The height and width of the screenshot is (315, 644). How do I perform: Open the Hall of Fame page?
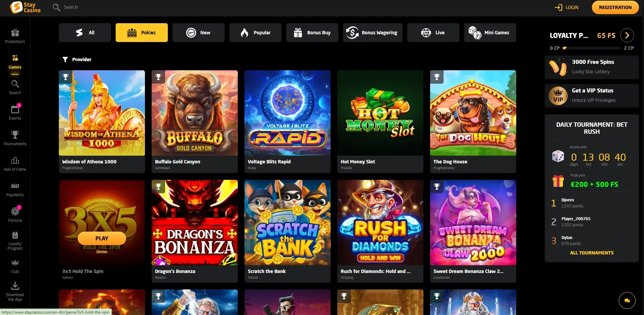point(15,164)
